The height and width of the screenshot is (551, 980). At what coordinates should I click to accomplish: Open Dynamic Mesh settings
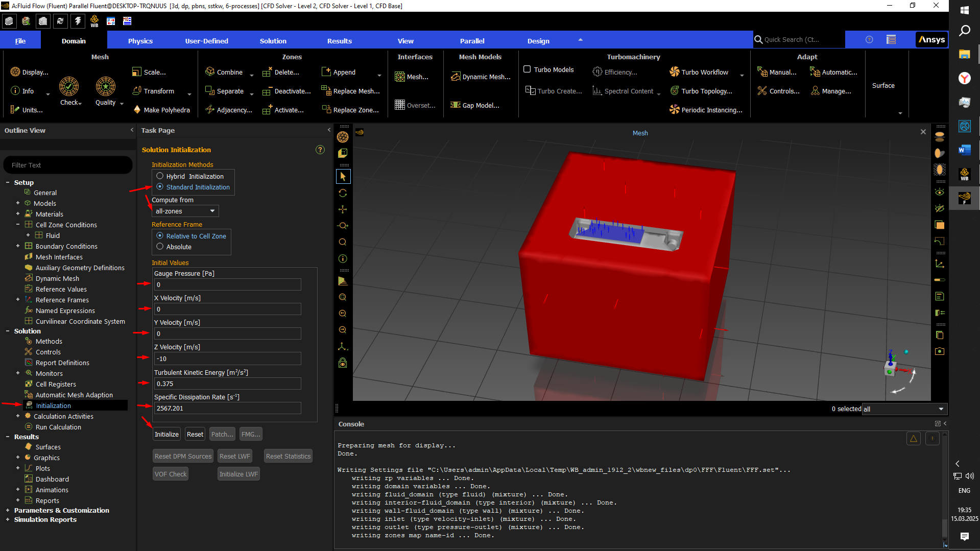481,77
